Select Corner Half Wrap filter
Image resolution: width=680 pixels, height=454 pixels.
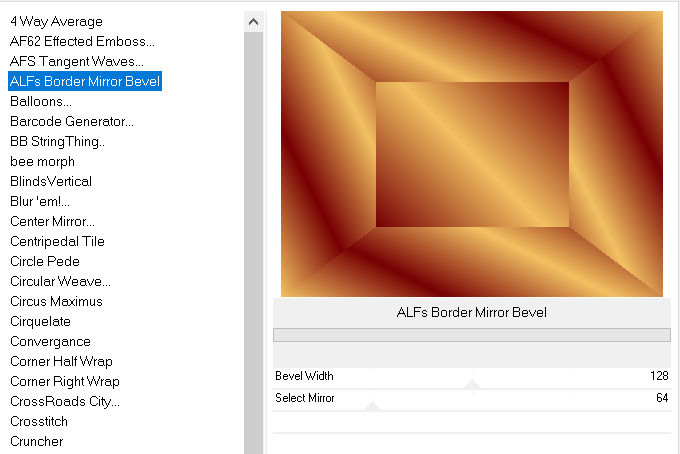61,361
